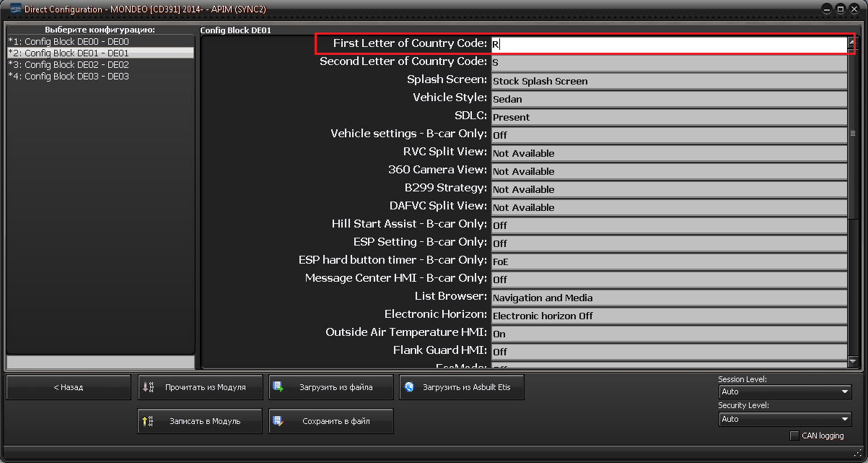Click the Сохранить в файл icon
The image size is (868, 463).
(279, 421)
